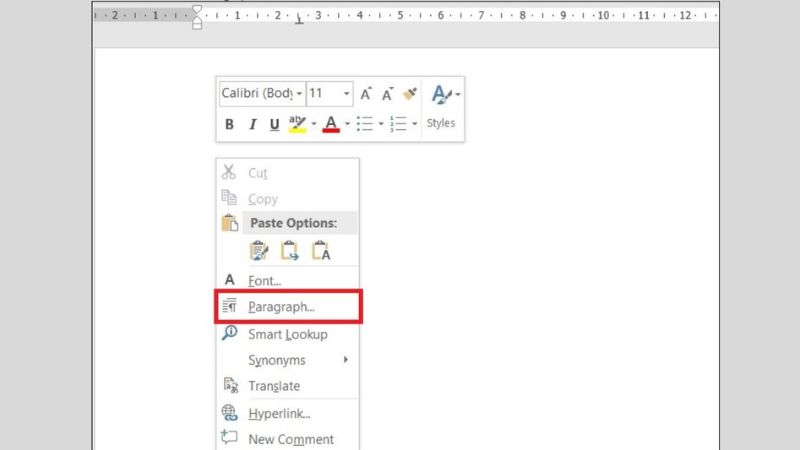Click the New Comment bubble icon
800x450 pixels.
[229, 437]
